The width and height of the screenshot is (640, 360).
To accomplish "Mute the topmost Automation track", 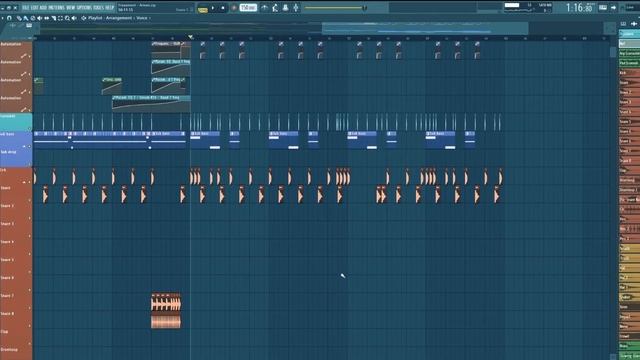I will (29, 56).
